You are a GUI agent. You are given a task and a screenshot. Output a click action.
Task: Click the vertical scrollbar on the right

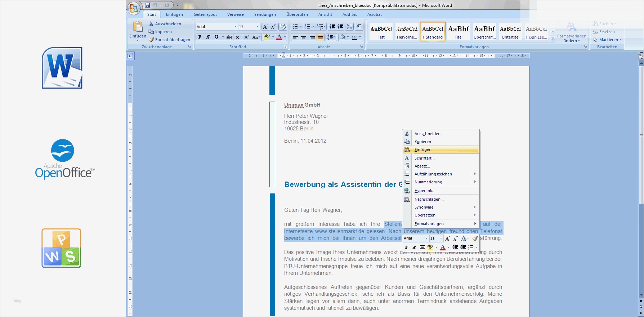(x=641, y=135)
